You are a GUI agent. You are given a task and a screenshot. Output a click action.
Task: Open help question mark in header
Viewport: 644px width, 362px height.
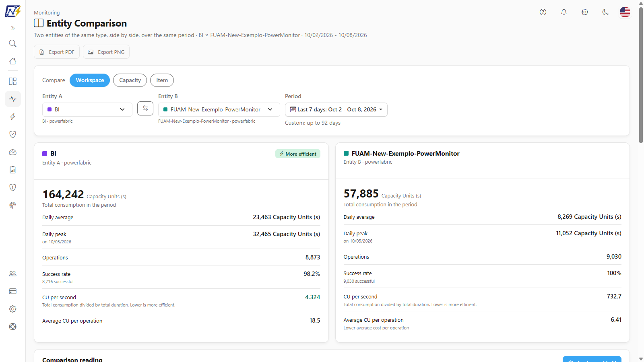tap(543, 12)
